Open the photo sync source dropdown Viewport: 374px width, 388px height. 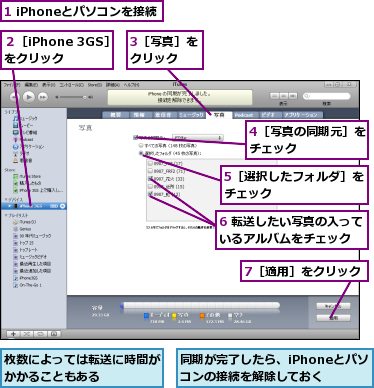[x=197, y=137]
